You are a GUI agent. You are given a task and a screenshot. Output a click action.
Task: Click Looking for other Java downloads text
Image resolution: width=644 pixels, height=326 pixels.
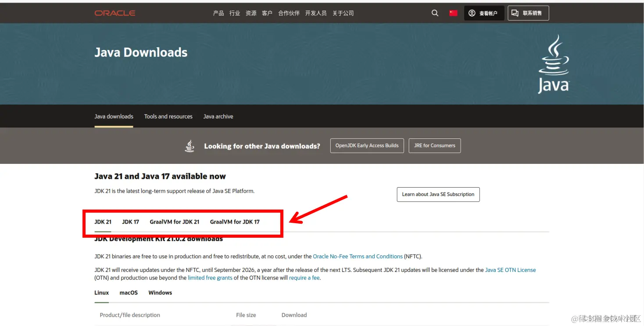[x=262, y=146]
